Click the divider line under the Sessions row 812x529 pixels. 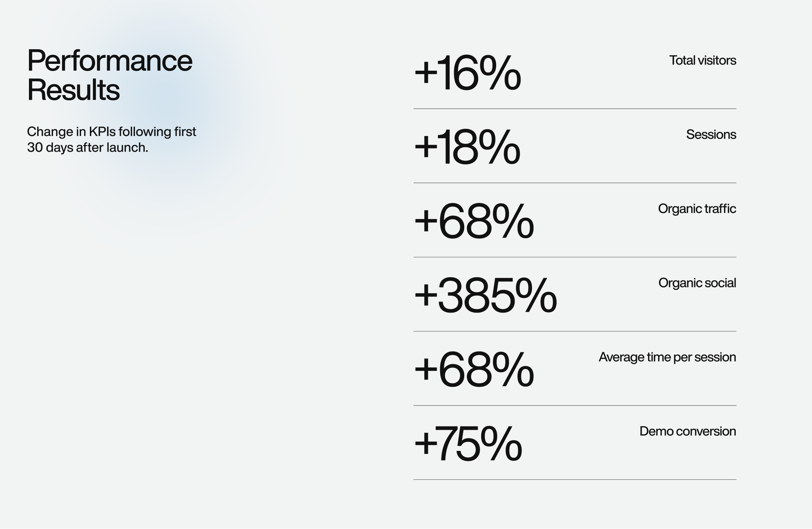574,183
